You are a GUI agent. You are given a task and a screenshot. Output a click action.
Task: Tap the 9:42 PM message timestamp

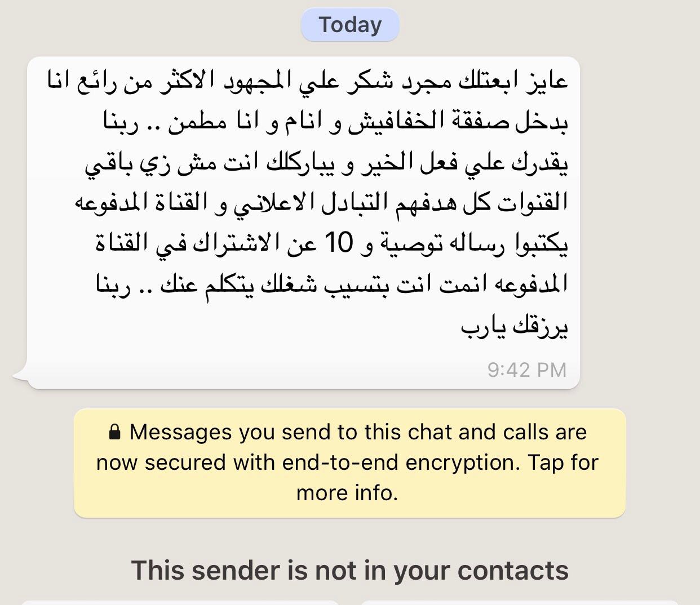point(527,370)
